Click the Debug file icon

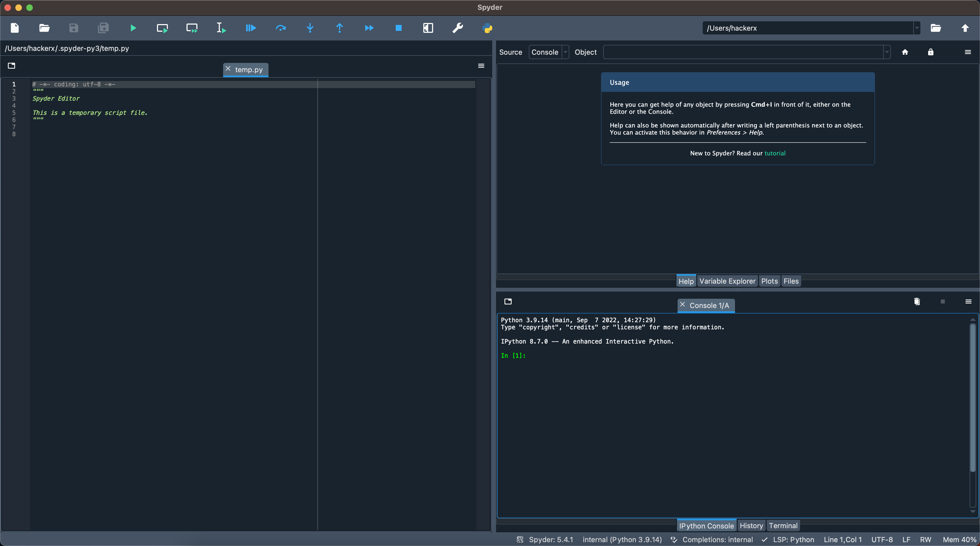[251, 28]
